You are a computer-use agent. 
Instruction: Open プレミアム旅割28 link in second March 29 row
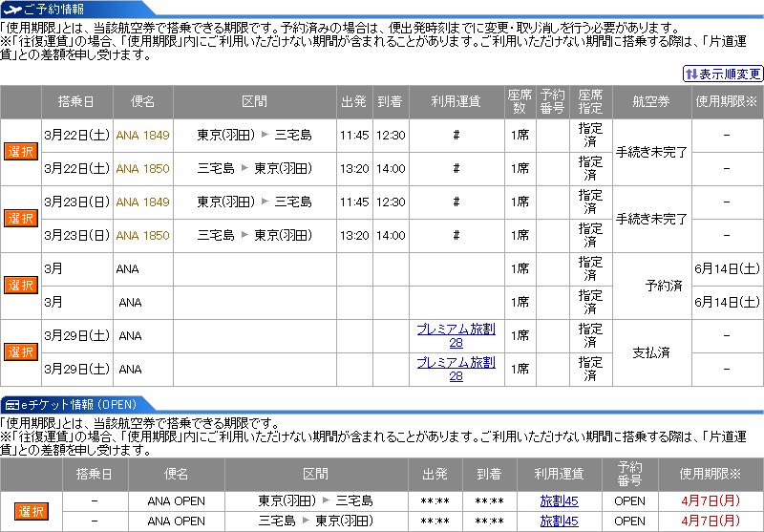pos(456,370)
